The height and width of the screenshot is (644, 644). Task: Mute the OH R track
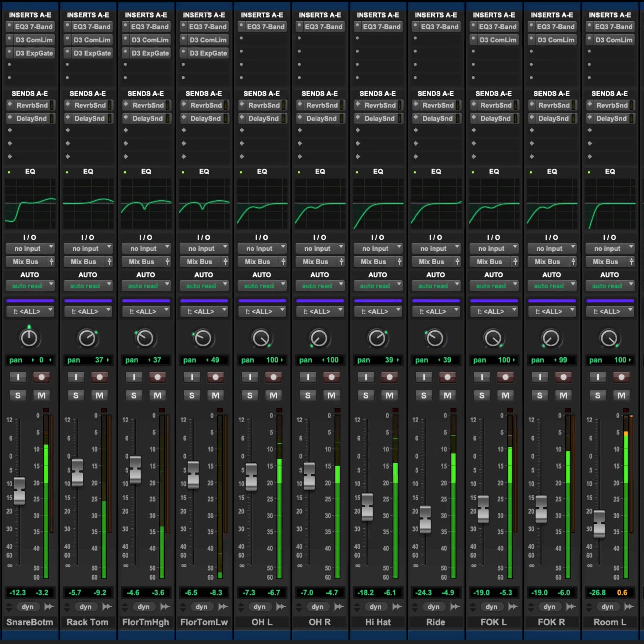[331, 396]
